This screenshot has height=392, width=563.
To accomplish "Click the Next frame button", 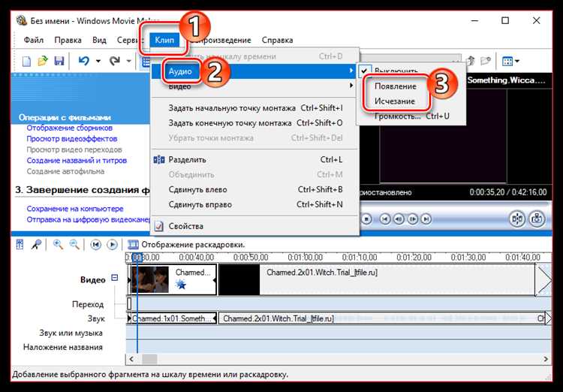I will pos(412,219).
